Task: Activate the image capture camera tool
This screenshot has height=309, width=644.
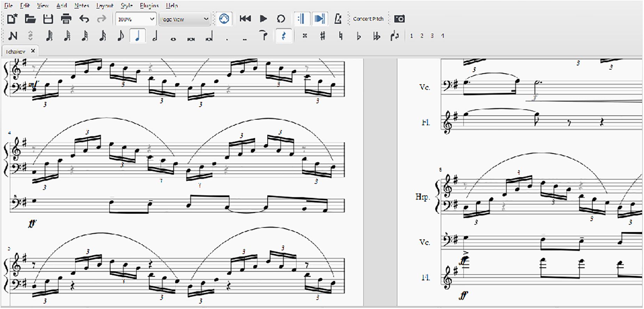Action: click(x=399, y=19)
